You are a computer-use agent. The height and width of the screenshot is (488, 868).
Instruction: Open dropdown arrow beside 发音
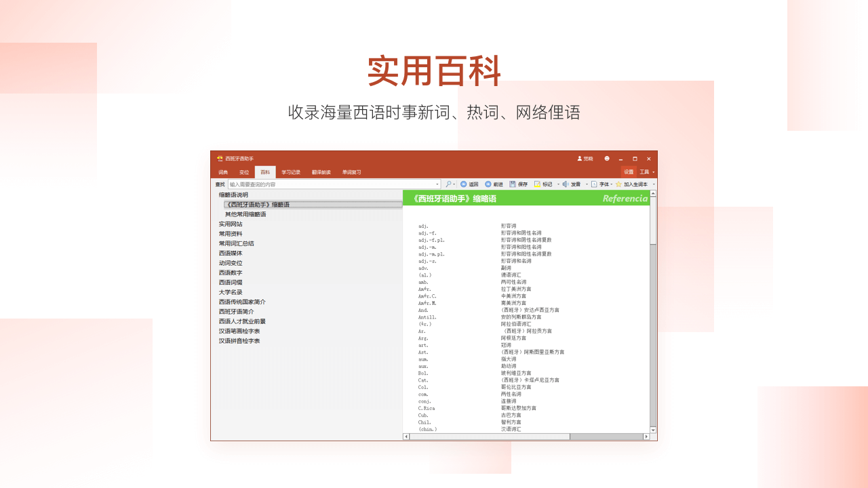(587, 184)
